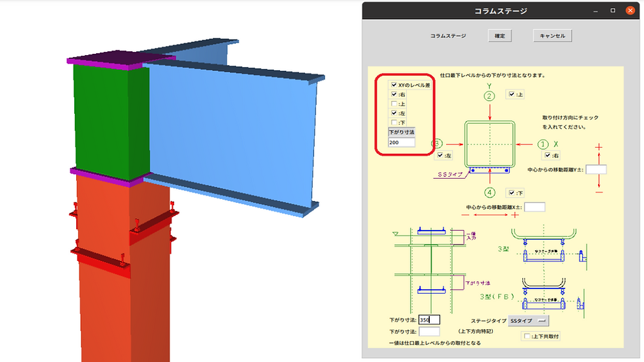This screenshot has width=644, height=362.
Task: Click the 下がり寸法 field containing 350
Action: (x=429, y=320)
